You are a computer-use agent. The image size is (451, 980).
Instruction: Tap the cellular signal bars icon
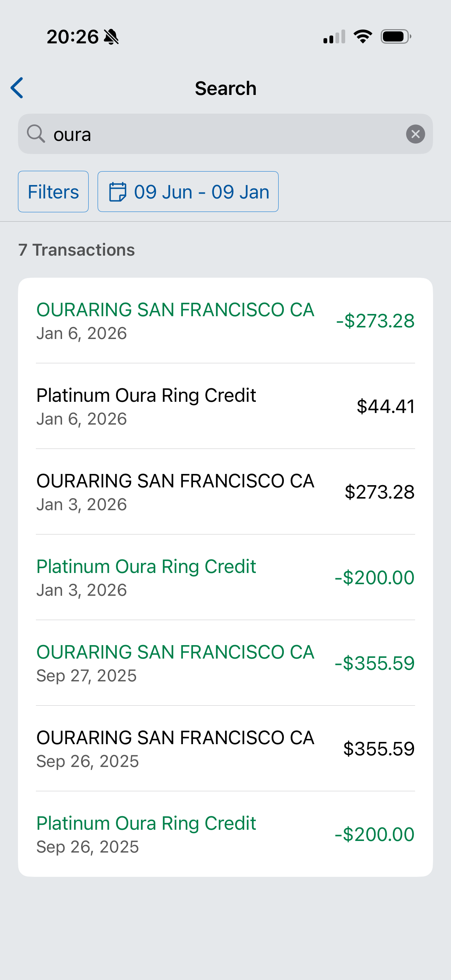click(334, 37)
